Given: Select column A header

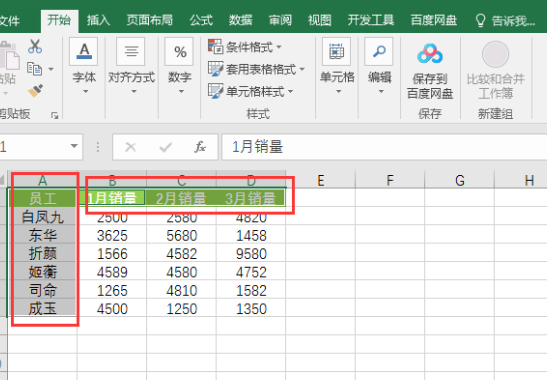Looking at the screenshot, I should tap(43, 180).
